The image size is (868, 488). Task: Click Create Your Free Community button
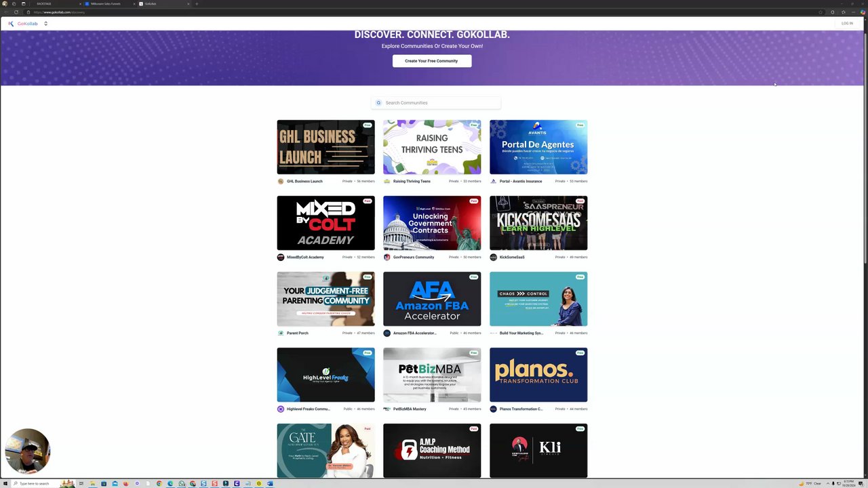431,61
